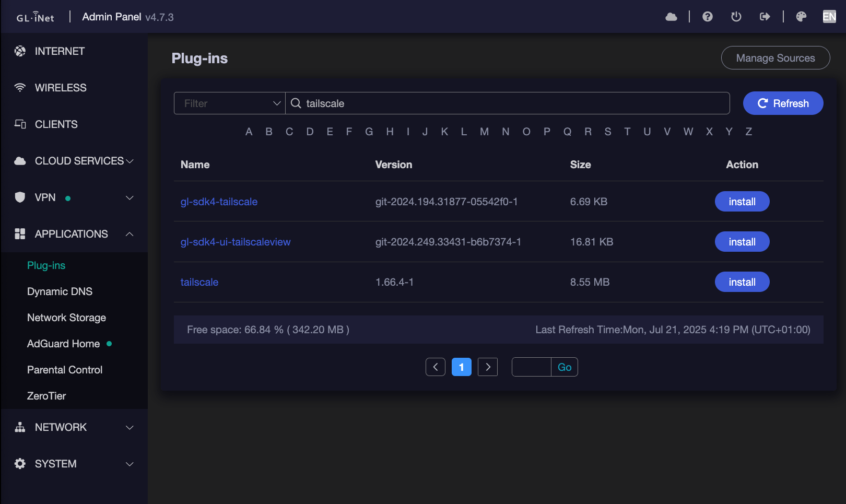Collapse the Applications menu chevron
Image resolution: width=846 pixels, height=504 pixels.
pyautogui.click(x=130, y=234)
